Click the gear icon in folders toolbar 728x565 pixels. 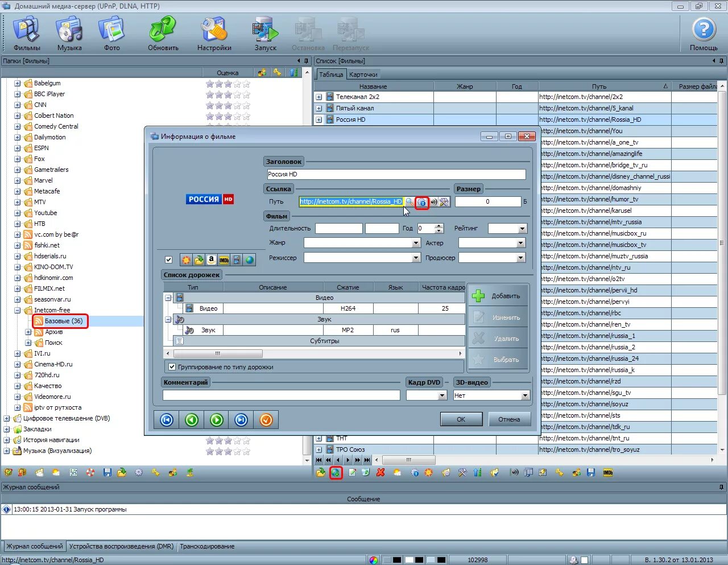click(x=139, y=473)
